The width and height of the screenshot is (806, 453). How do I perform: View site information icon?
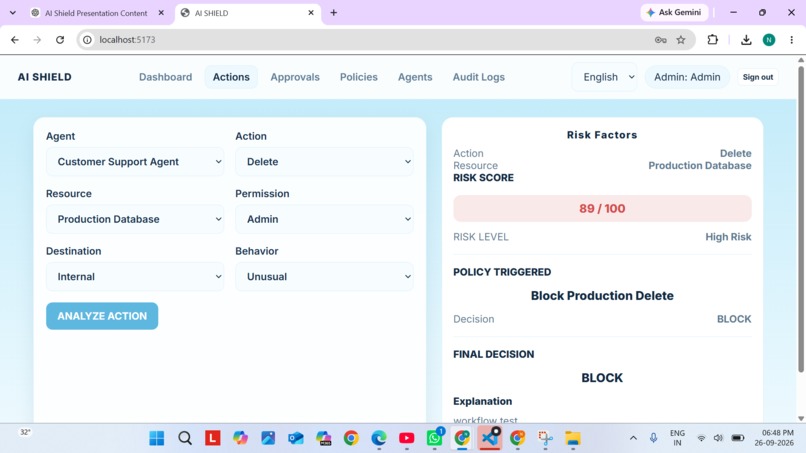coord(87,40)
